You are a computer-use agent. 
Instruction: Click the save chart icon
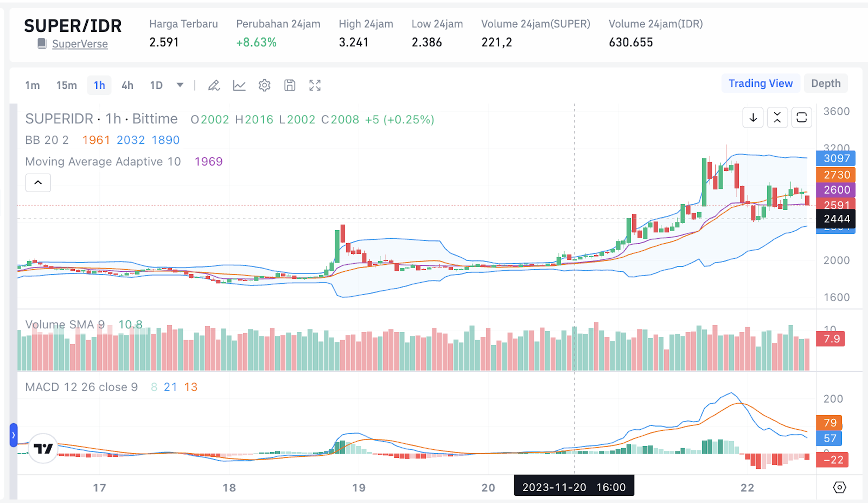coord(290,85)
